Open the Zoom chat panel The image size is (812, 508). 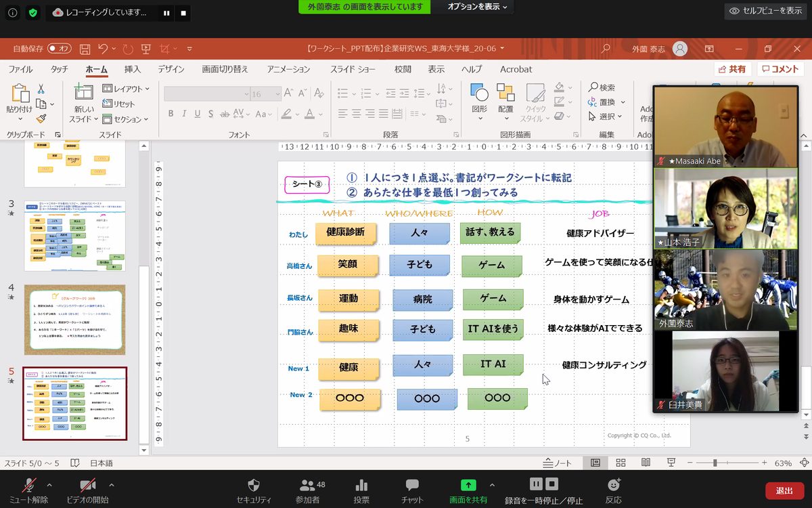pyautogui.click(x=412, y=485)
